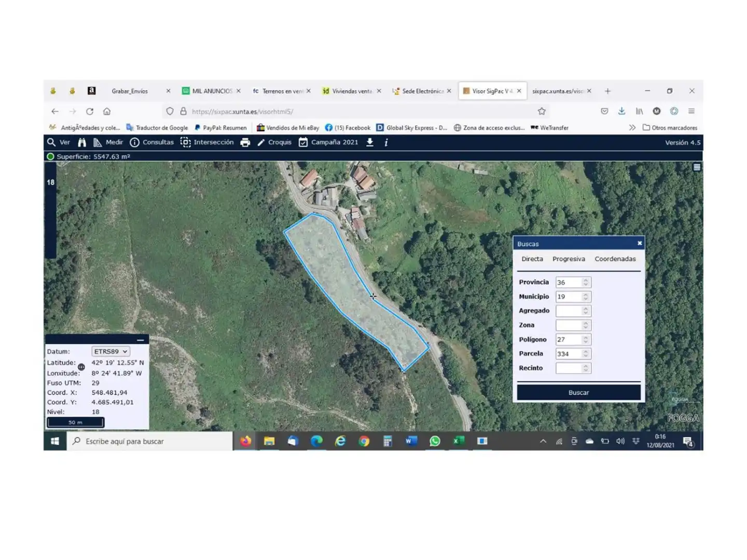Switch to the Grabar_Envíos browser tab
Viewport: 747px width, 560px height.
[130, 91]
